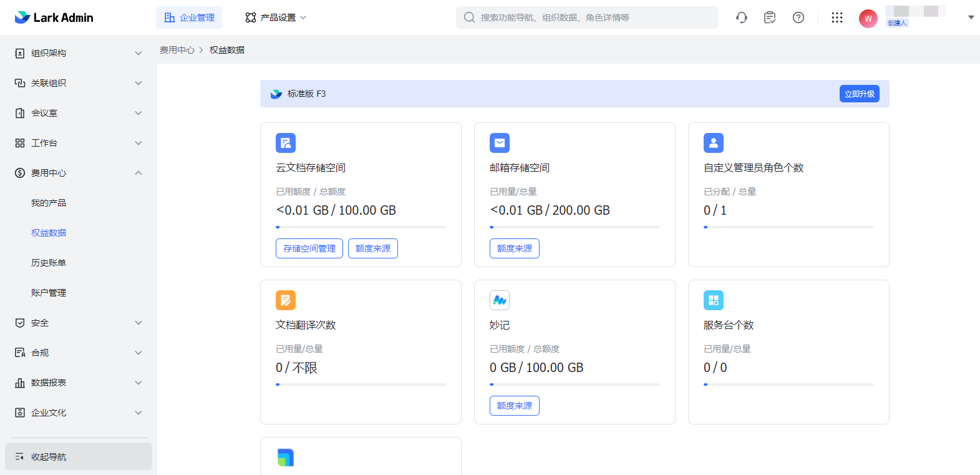Click the 文档翻译次数 orange icon
The height and width of the screenshot is (475, 980).
point(286,300)
